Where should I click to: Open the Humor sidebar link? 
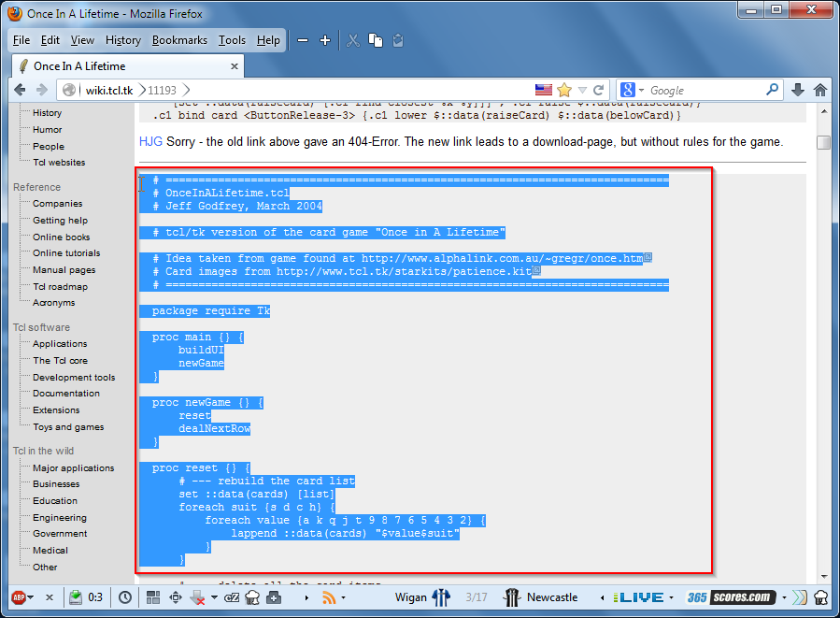[47, 130]
